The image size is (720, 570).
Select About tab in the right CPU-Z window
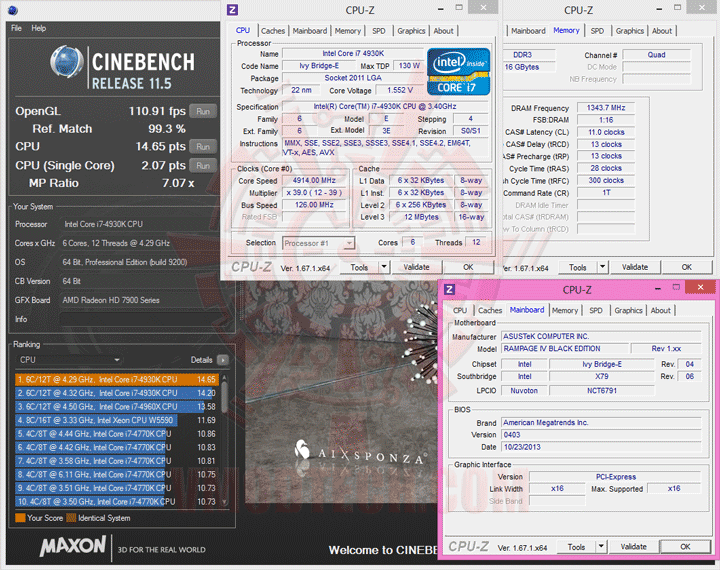(662, 31)
